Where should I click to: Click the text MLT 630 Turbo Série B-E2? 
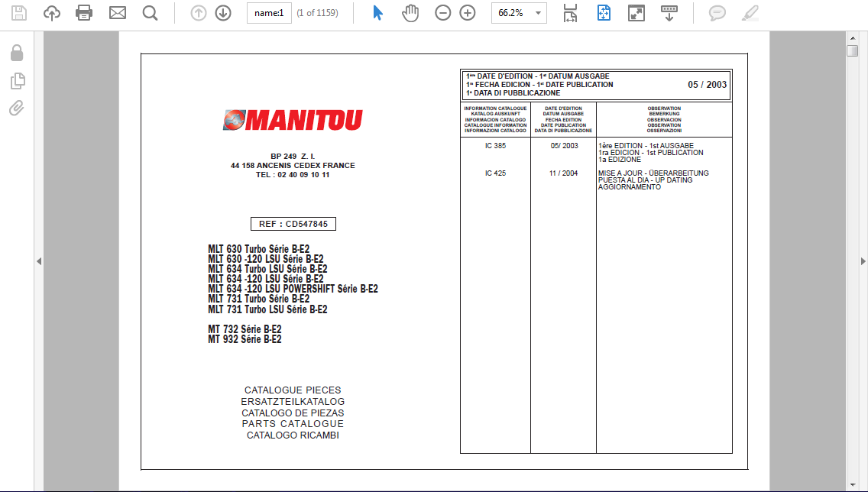[x=259, y=249]
